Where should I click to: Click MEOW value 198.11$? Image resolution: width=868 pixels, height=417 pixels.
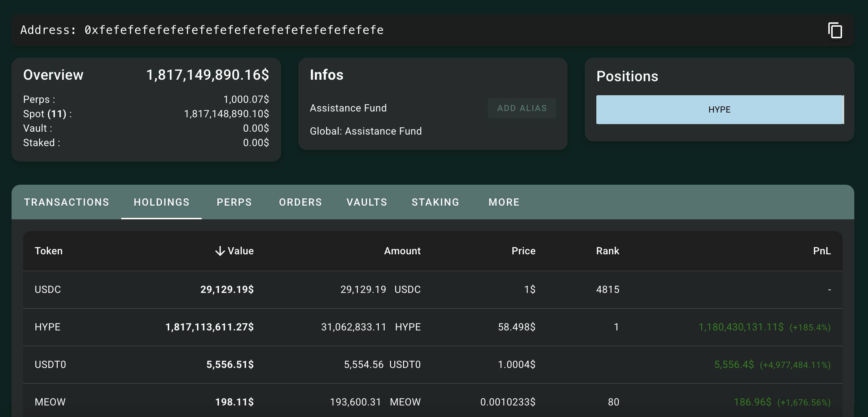point(234,402)
